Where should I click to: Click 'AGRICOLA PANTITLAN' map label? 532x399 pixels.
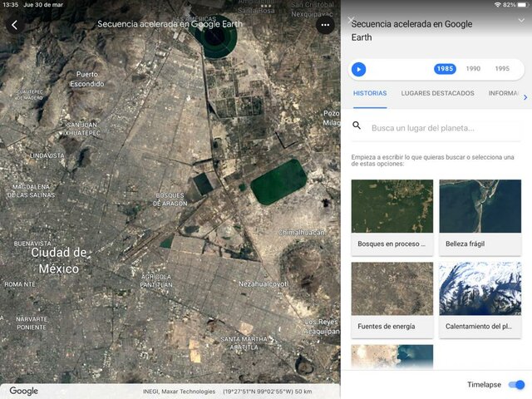tap(156, 281)
